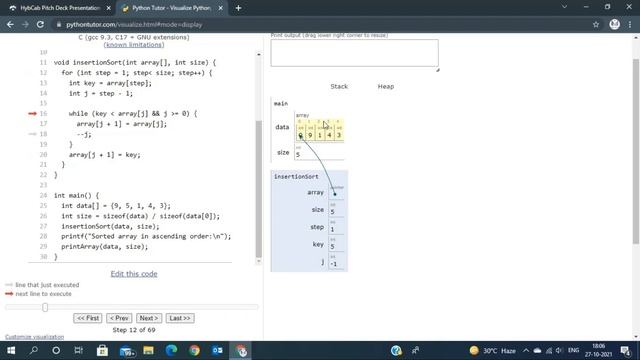Image resolution: width=640 pixels, height=360 pixels.
Task: Click the j variable value -1
Action: [x=334, y=264]
